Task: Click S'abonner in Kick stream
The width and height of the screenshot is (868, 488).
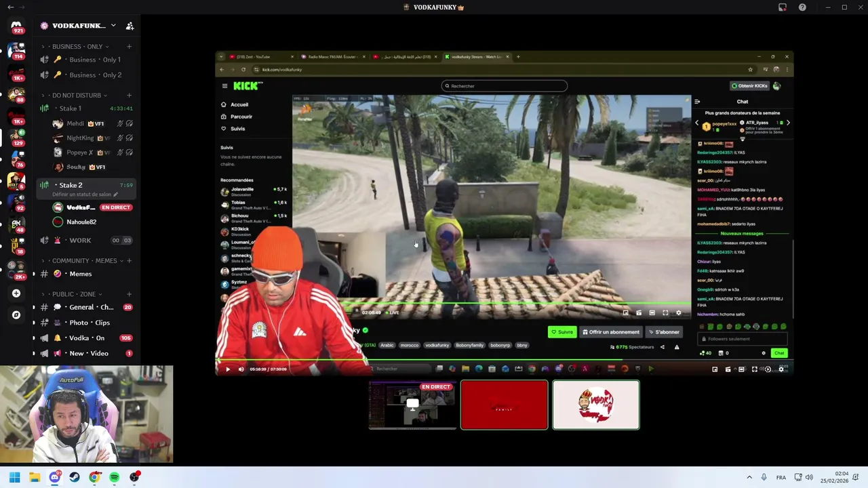Action: [x=664, y=332]
